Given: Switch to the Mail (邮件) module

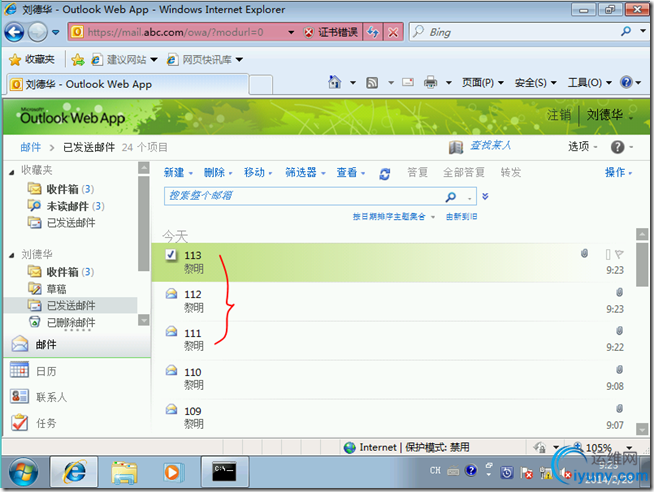Looking at the screenshot, I should click(x=77, y=344).
